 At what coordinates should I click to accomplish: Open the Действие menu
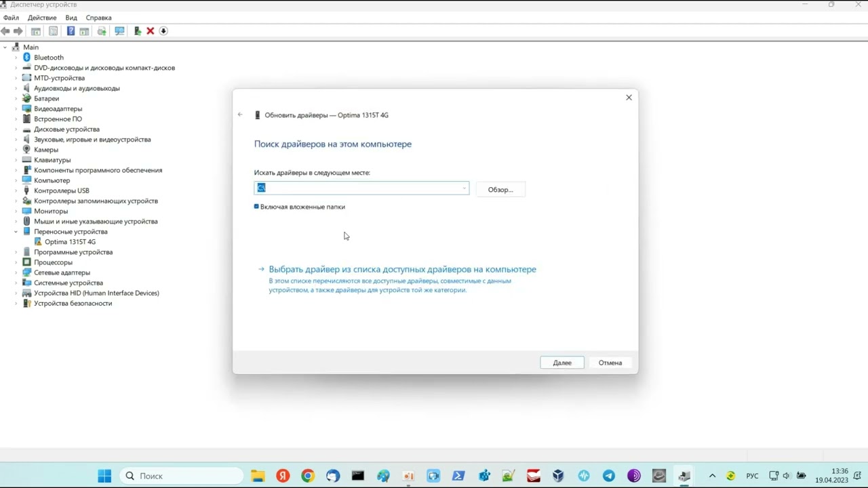click(x=42, y=18)
